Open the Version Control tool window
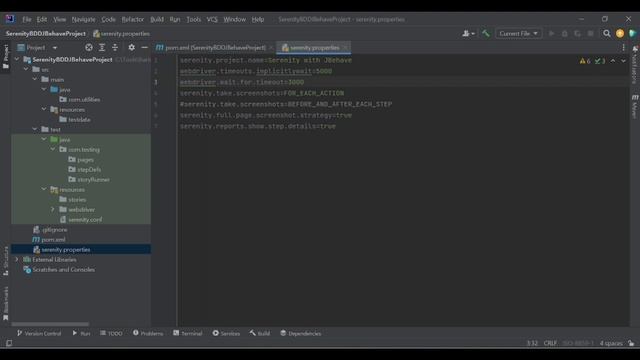The width and height of the screenshot is (640, 360). pos(39,333)
